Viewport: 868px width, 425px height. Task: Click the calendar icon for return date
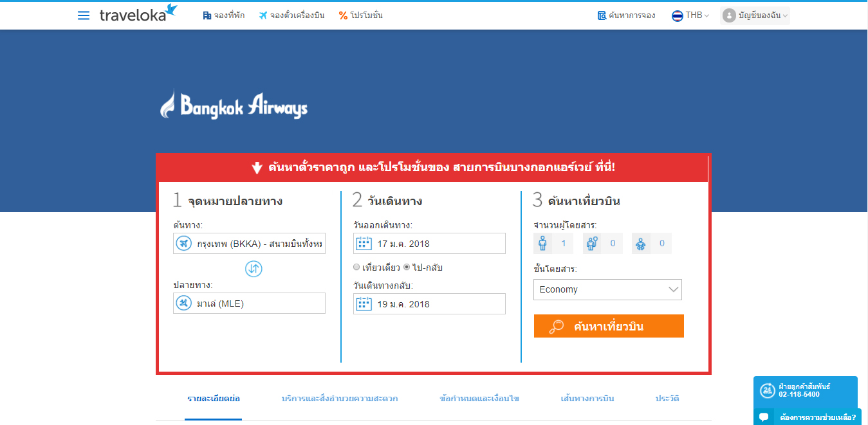point(364,303)
